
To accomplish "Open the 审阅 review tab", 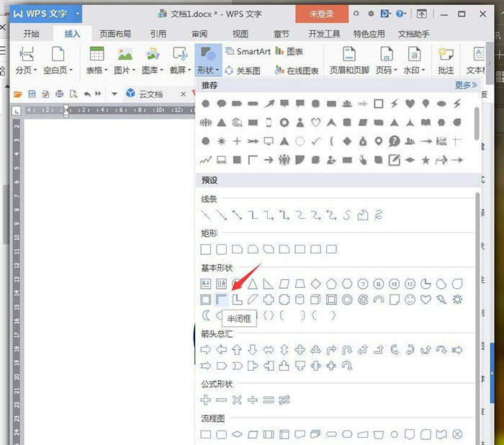I will coord(199,34).
